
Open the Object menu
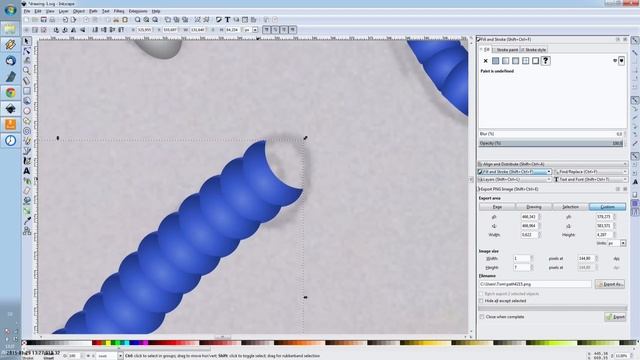coord(79,11)
